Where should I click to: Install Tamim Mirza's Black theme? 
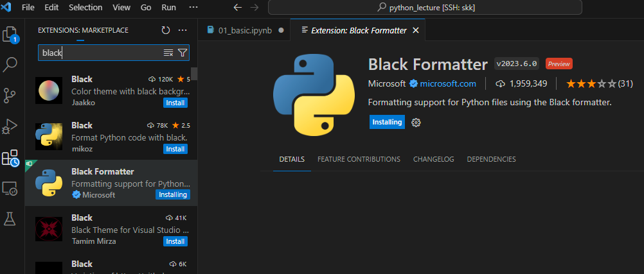(175, 241)
